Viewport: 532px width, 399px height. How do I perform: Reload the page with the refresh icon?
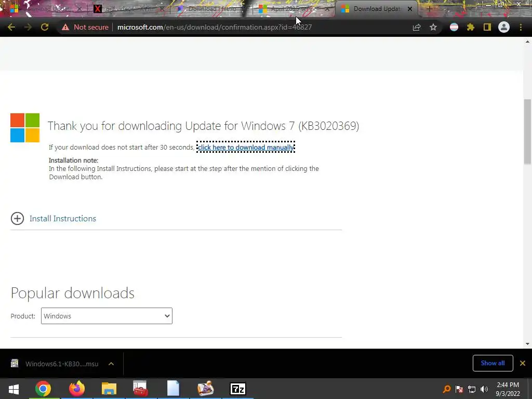(45, 27)
